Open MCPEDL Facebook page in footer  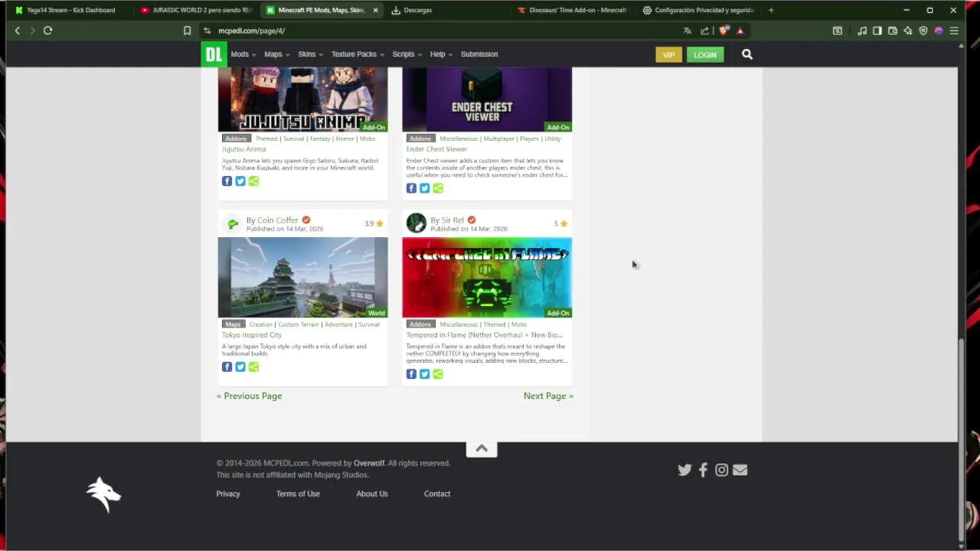(703, 470)
